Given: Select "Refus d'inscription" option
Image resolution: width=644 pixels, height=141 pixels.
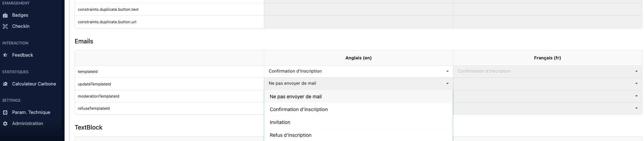Looking at the screenshot, I should tap(291, 135).
